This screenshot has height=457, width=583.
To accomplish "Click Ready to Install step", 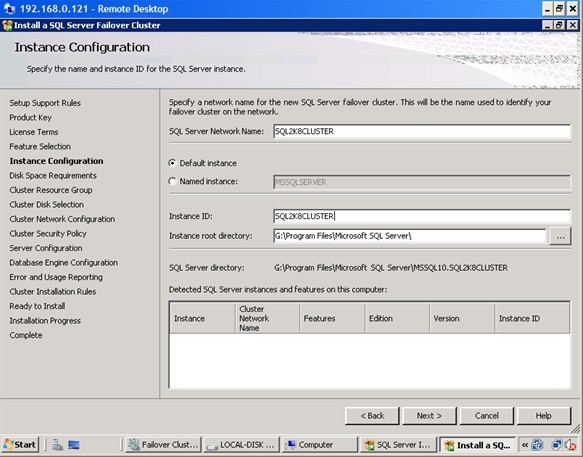I will pos(37,306).
